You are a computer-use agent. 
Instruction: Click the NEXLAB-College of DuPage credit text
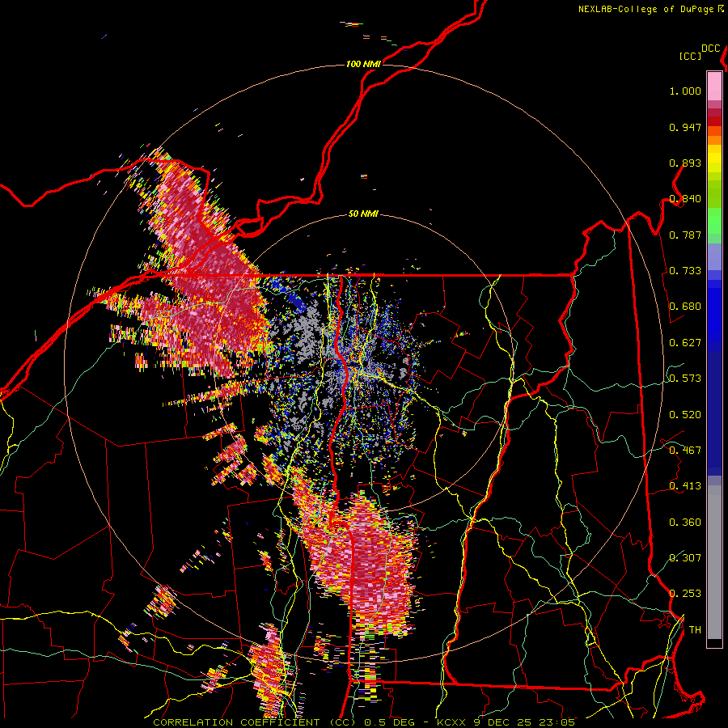click(650, 9)
